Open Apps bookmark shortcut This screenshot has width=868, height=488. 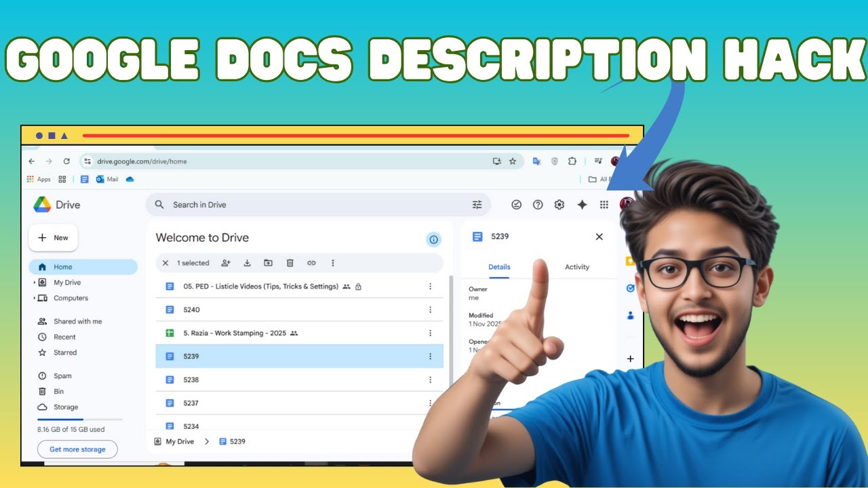39,180
